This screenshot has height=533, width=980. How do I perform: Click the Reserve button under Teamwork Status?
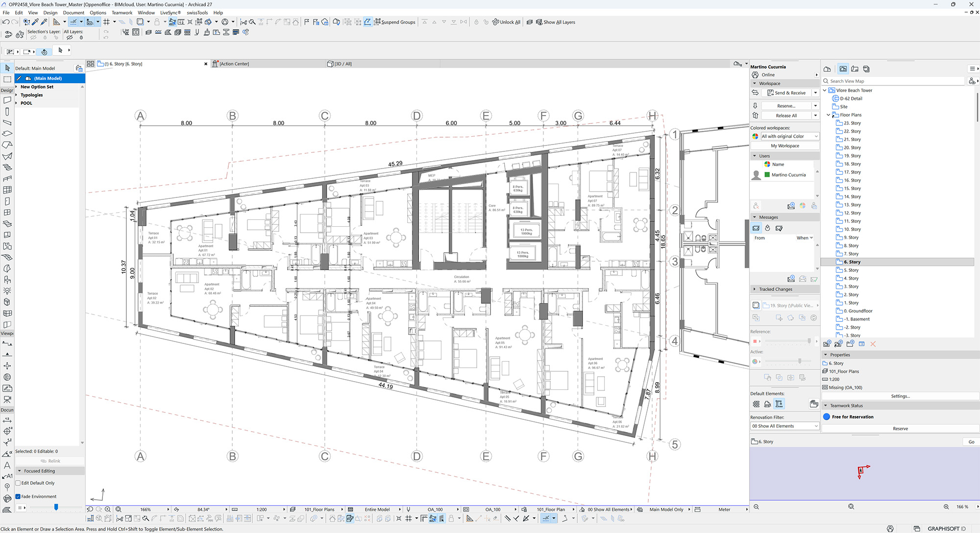pyautogui.click(x=900, y=429)
